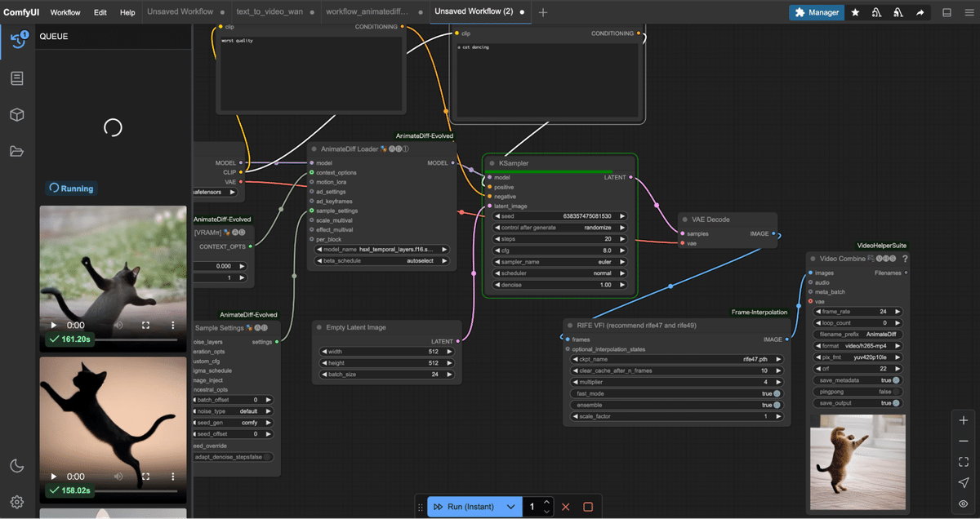980x519 pixels.
Task: Open the Help menu
Action: pos(127,12)
